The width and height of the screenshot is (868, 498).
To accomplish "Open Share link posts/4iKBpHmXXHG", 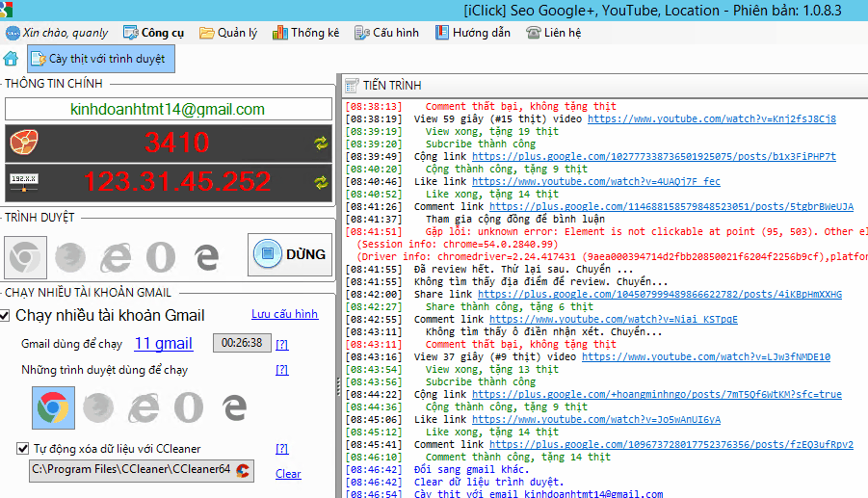I will pyautogui.click(x=660, y=295).
